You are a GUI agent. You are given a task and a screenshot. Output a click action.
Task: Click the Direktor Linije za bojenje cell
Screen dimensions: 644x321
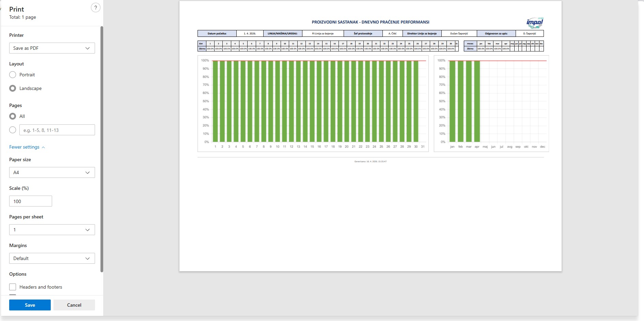(x=422, y=33)
